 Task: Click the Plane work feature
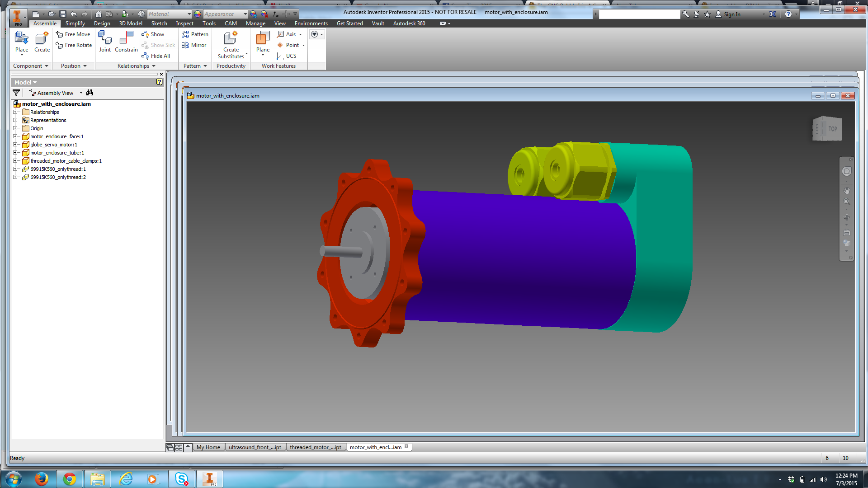(x=263, y=42)
